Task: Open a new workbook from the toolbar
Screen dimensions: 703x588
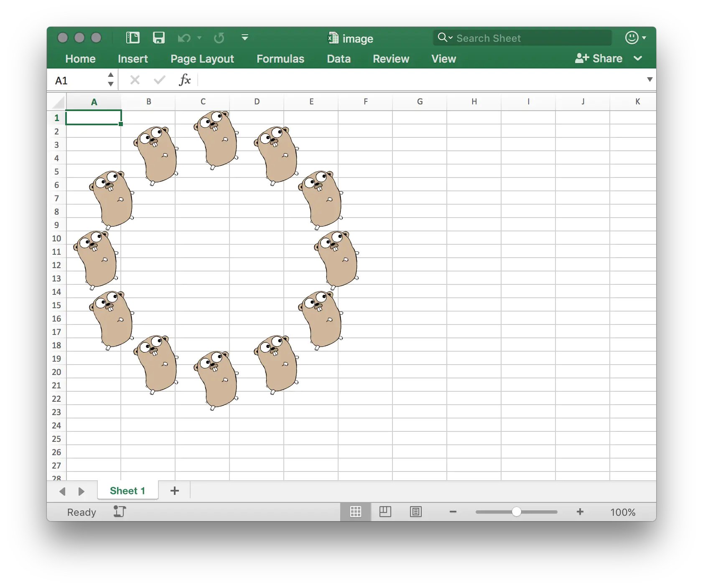Action: click(132, 38)
